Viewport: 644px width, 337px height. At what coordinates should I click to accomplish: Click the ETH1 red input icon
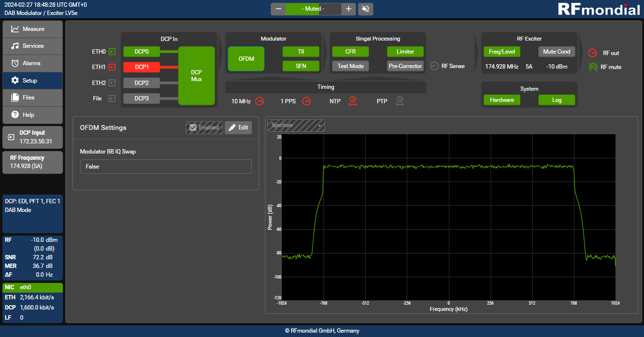[112, 67]
